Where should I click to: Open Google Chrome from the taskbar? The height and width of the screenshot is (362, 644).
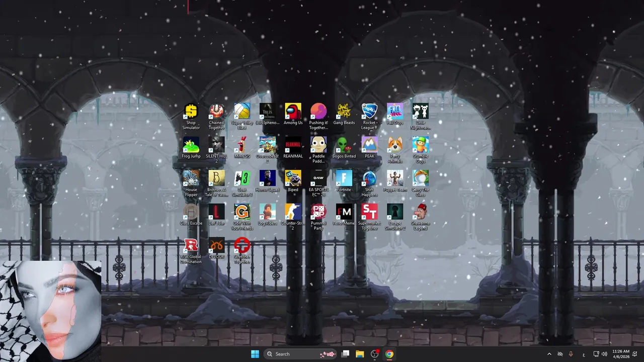pyautogui.click(x=389, y=354)
